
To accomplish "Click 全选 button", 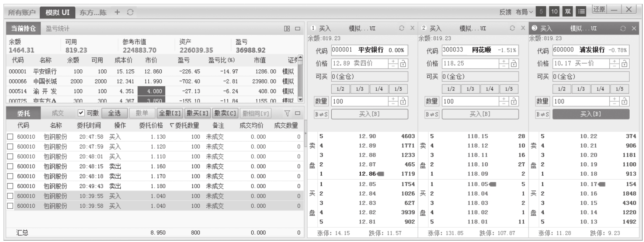I will tap(115, 113).
